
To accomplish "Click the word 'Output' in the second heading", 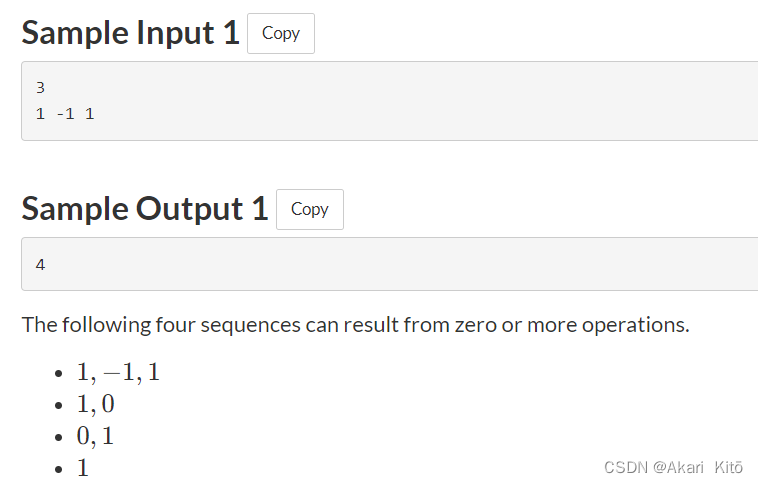I will (x=189, y=209).
